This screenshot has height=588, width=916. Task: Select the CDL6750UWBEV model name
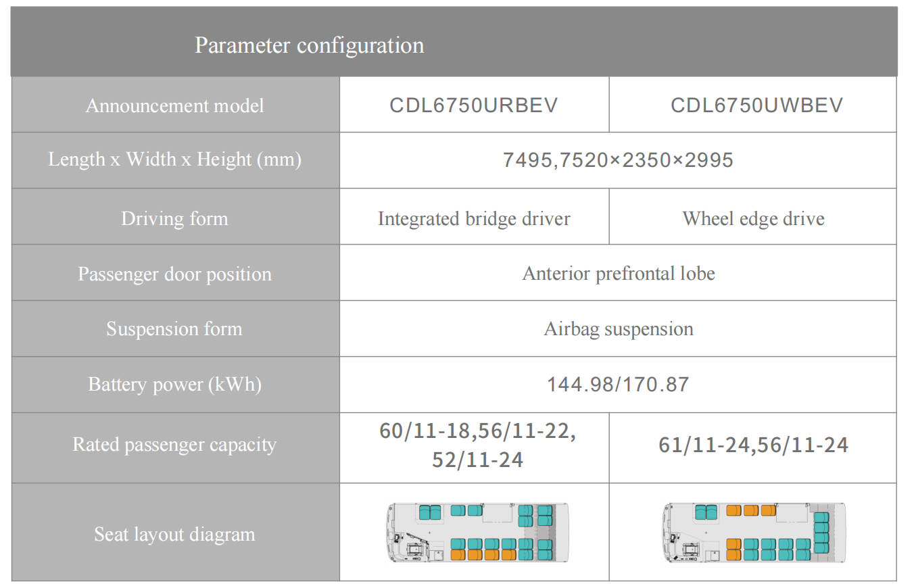click(x=752, y=105)
